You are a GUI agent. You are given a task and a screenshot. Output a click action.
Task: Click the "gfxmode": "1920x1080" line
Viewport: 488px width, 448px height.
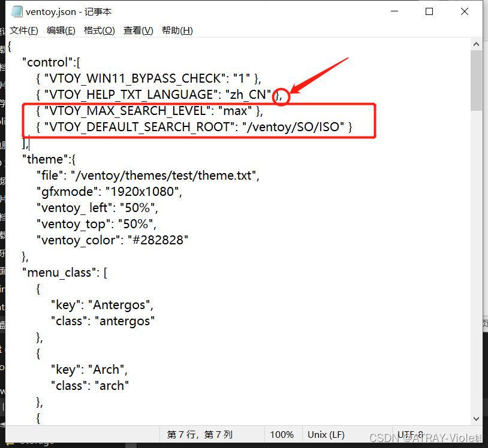click(109, 192)
